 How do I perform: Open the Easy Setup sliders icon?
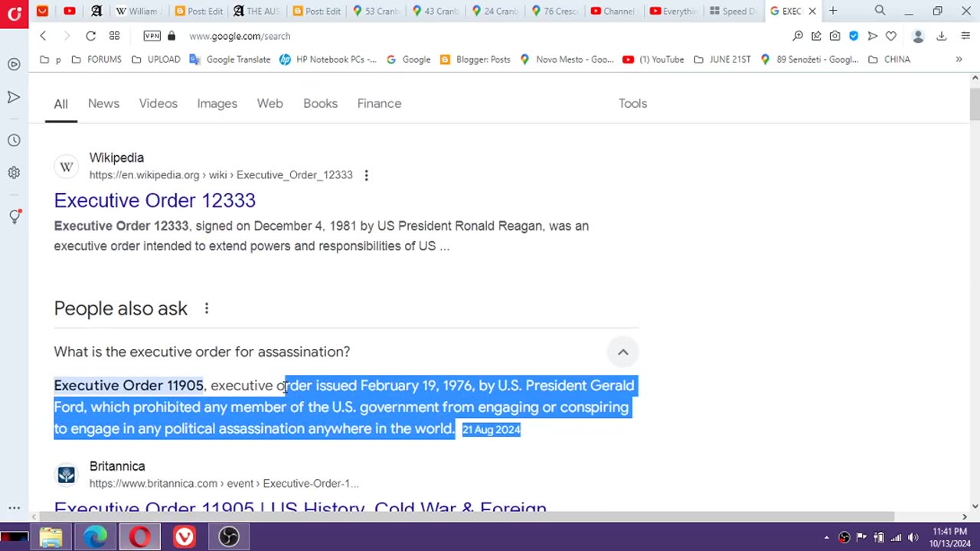point(965,36)
